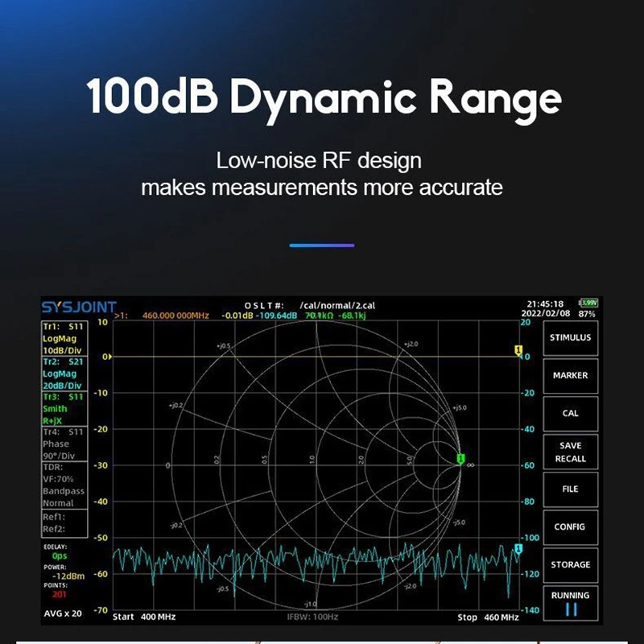This screenshot has height=644, width=644.
Task: Click the 2022/02/08 date display
Action: (x=546, y=313)
